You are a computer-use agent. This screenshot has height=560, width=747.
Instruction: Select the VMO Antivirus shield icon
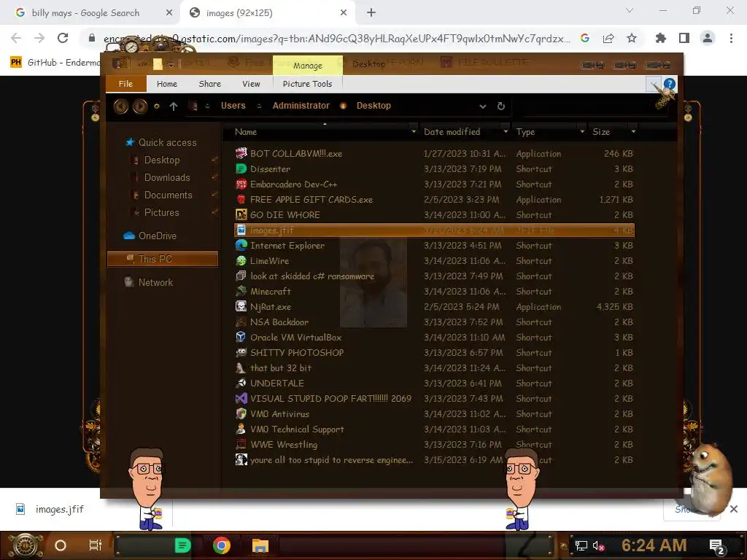[241, 414]
